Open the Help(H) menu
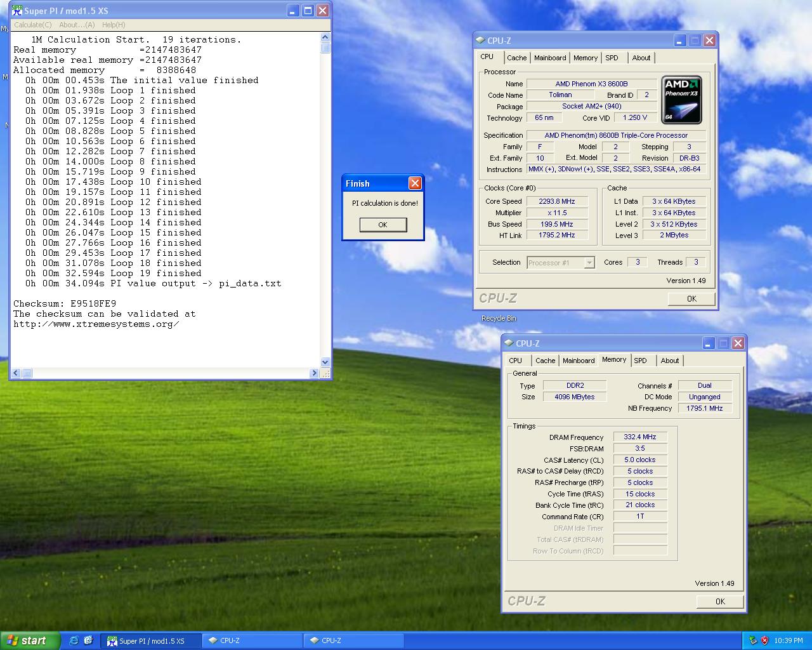Screen dimensions: 812x650 pos(114,25)
